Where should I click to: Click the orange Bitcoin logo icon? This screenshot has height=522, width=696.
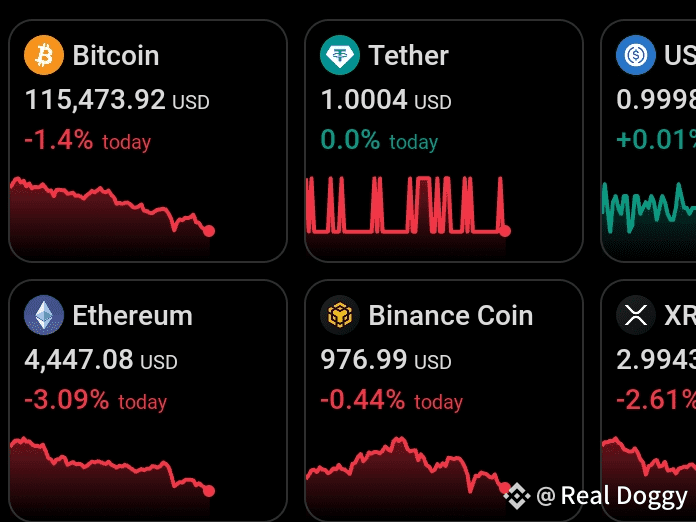pyautogui.click(x=44, y=55)
